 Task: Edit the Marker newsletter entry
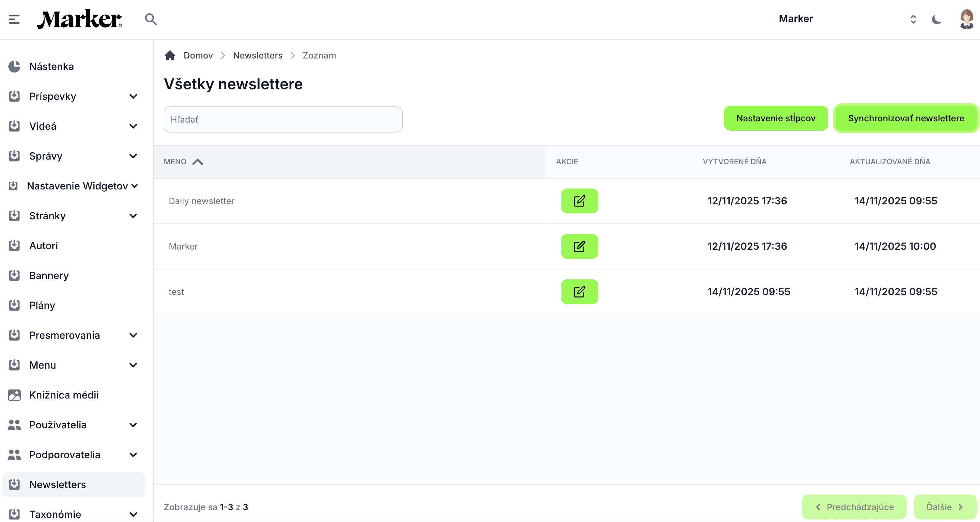579,246
